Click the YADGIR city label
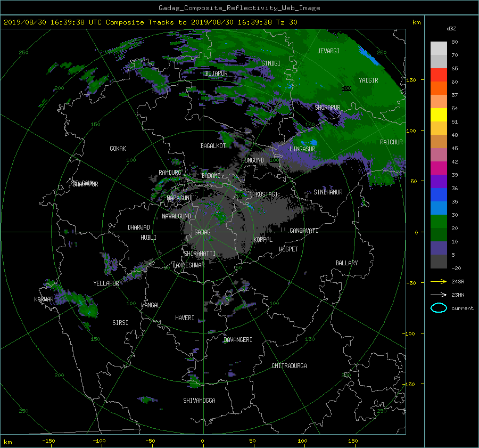 (368, 80)
